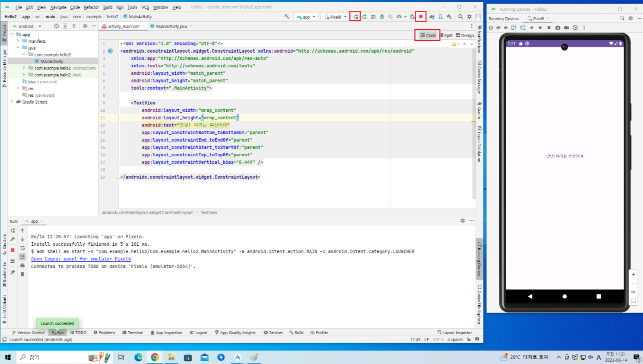Click the emulator toolbar Overview square icon
Viewport: 643px width, 364px height.
(x=549, y=28)
